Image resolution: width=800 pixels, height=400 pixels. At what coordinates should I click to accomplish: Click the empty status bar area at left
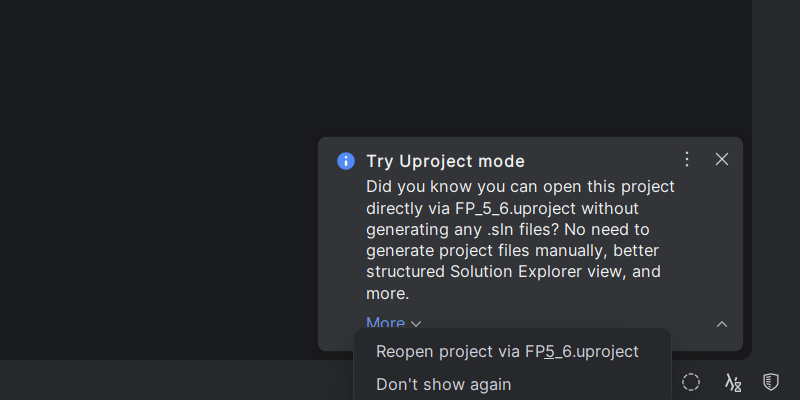click(150, 382)
